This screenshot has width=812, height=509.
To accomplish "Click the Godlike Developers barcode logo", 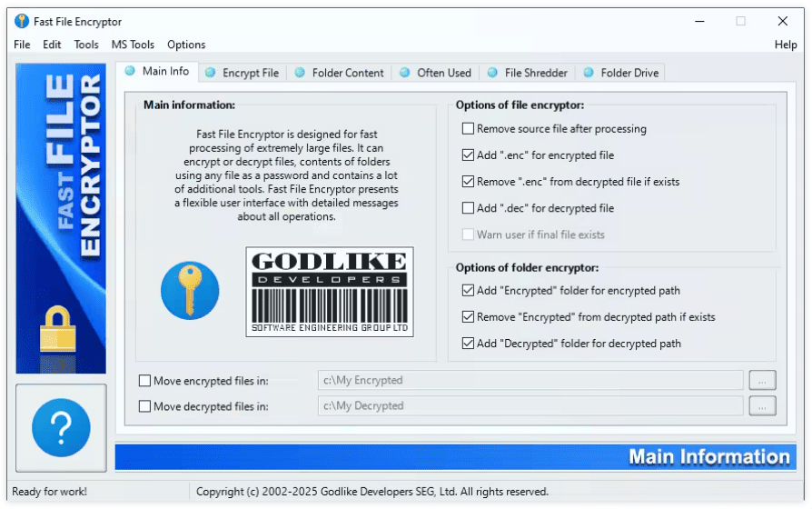I will point(330,292).
